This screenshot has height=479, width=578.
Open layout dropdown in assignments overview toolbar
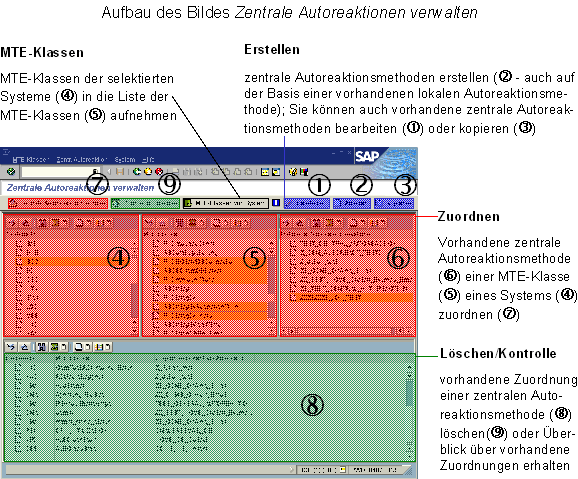[108, 347]
